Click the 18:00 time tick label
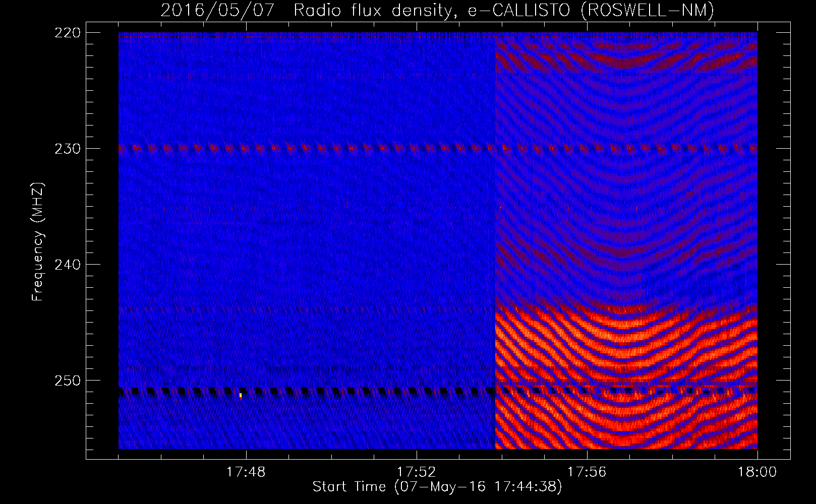Screen dimensions: 816x504 [x=757, y=472]
